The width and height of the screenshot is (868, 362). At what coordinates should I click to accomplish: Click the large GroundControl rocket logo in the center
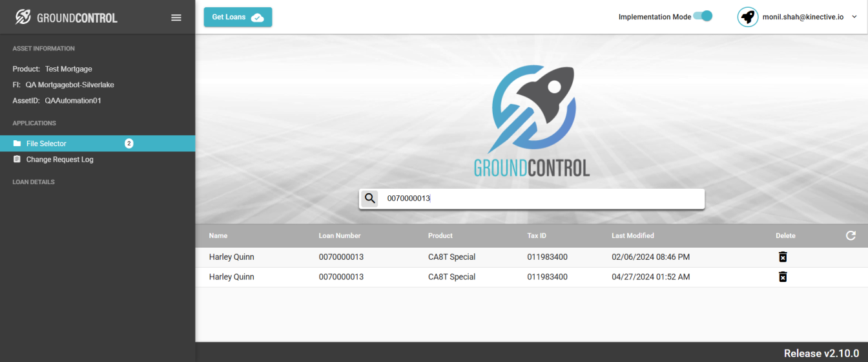pos(532,121)
